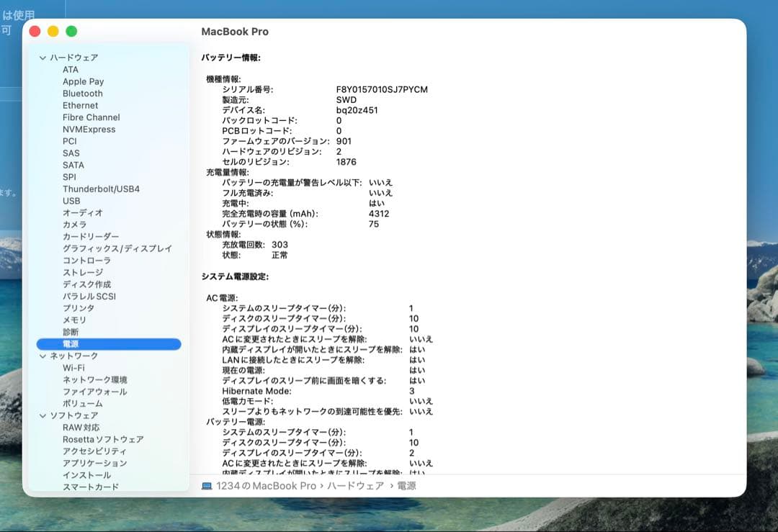
Task: Select Ethernet in the sidebar
Action: [x=81, y=106]
